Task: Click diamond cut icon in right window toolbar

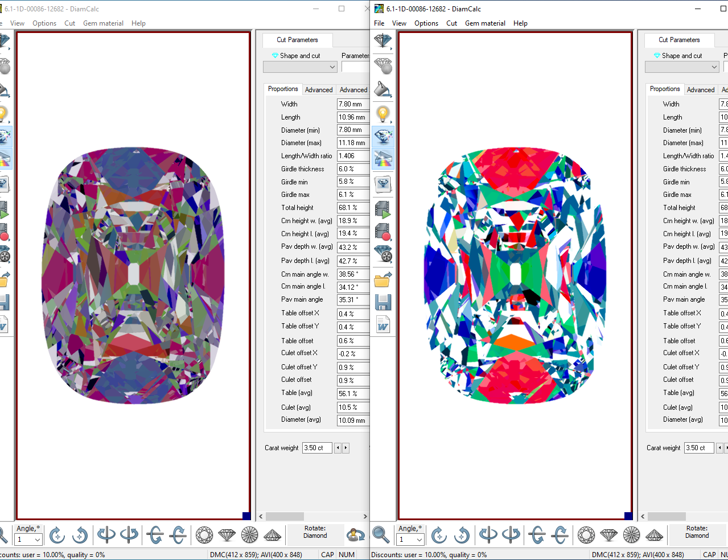Action: 383,42
